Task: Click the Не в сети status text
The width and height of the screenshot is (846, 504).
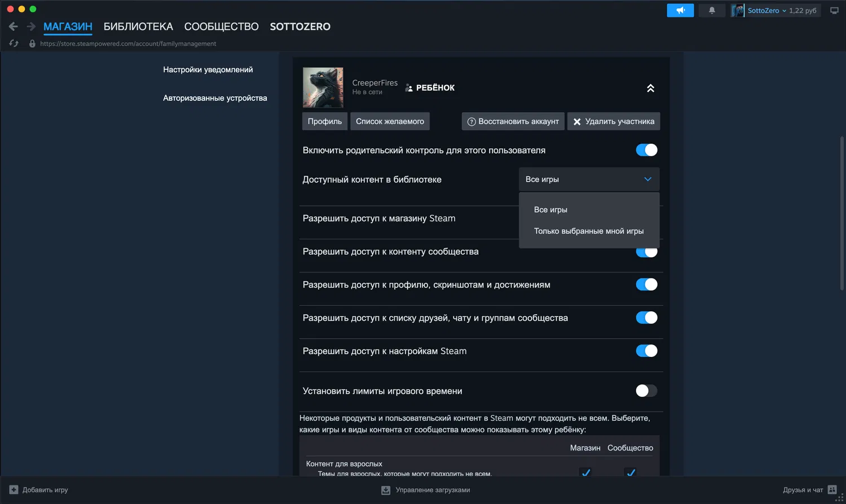Action: pos(367,92)
